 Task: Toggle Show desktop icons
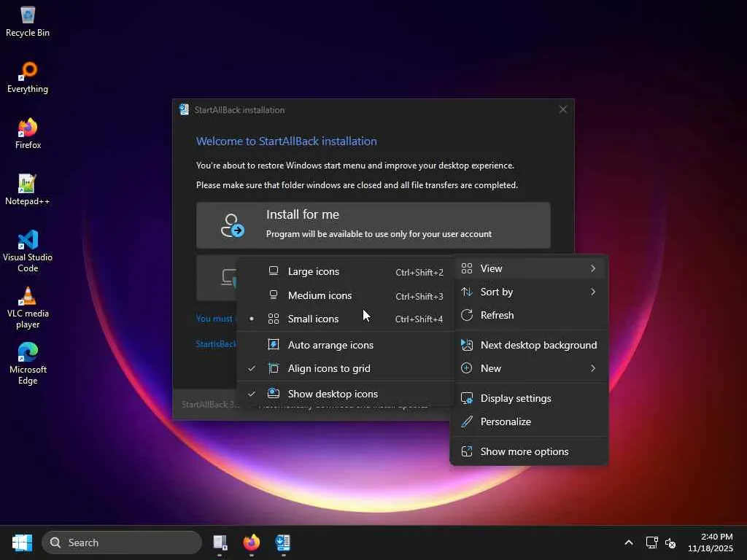click(345, 394)
